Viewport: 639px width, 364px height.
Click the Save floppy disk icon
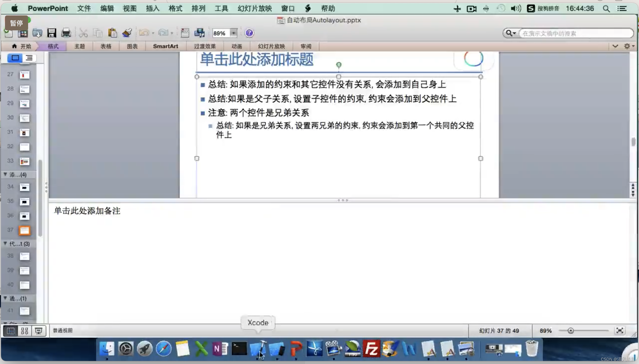tap(52, 33)
